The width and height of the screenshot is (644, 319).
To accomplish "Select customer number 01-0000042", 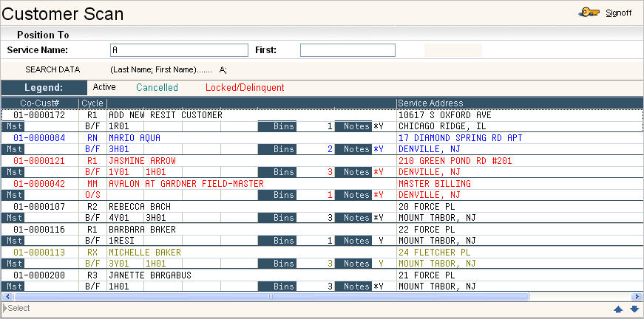I will point(39,184).
